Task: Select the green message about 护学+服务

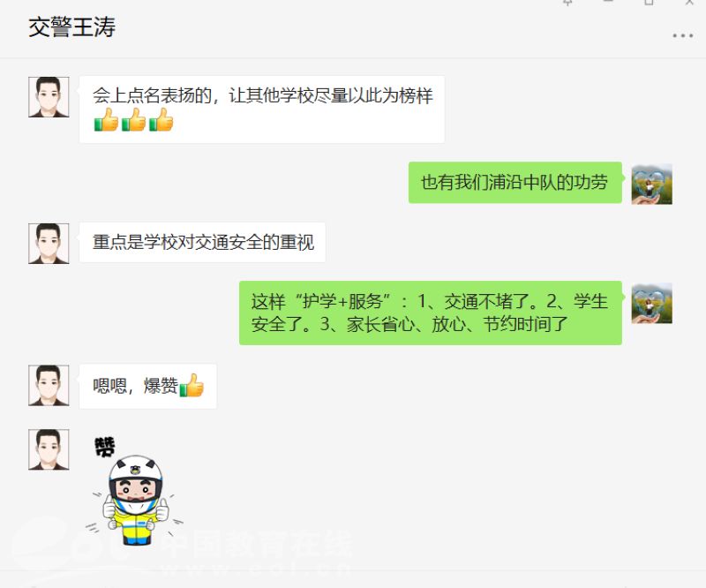Action: click(x=431, y=313)
